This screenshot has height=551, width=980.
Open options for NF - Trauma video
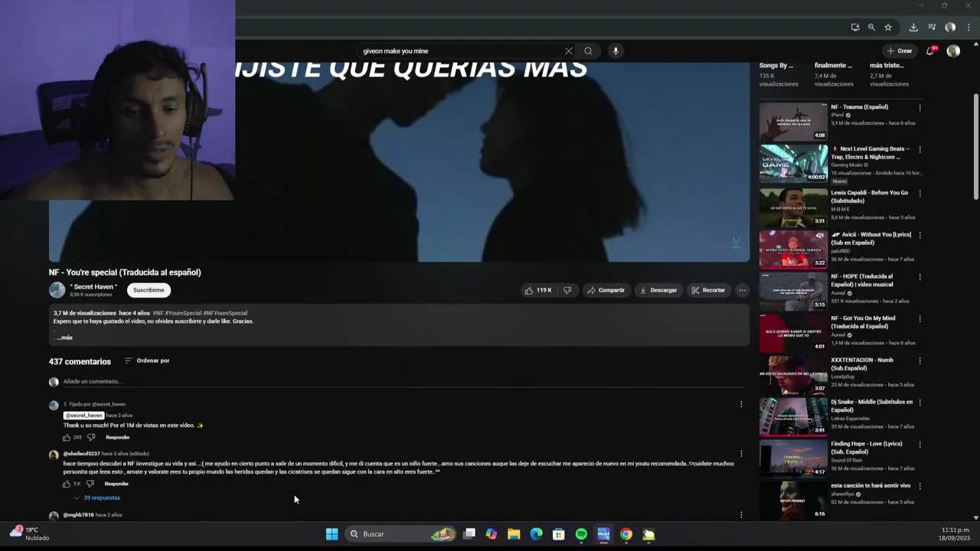920,108
